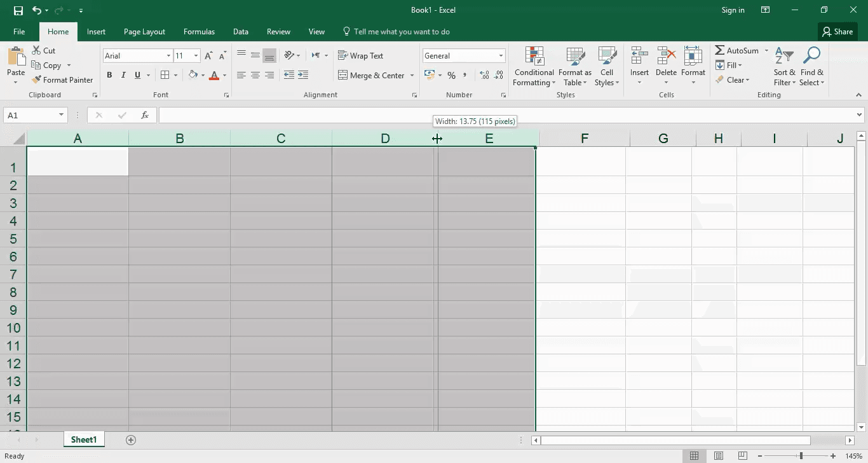This screenshot has height=463, width=868.
Task: Toggle bold formatting
Action: (109, 75)
